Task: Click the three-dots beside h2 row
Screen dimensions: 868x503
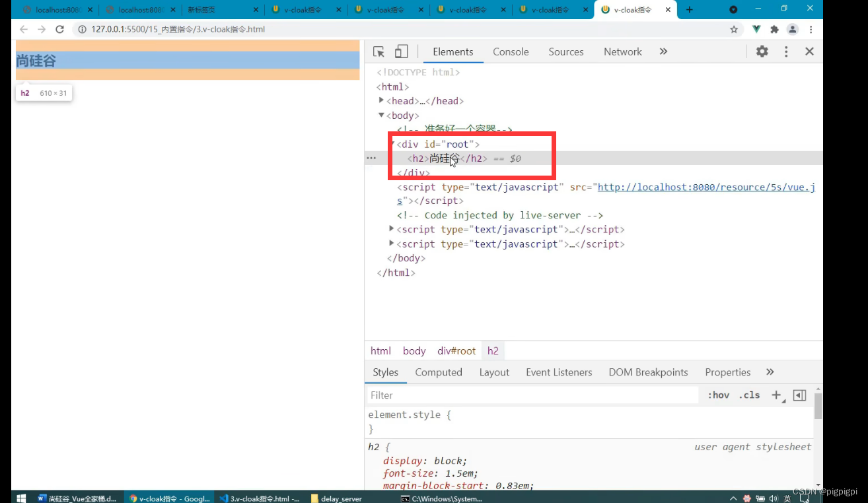Action: (x=371, y=158)
